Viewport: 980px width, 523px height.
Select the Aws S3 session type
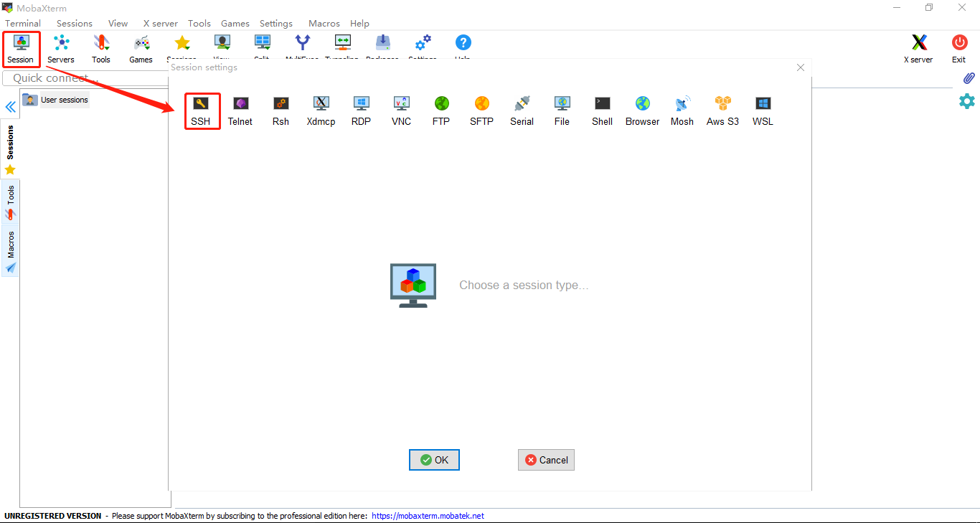tap(722, 111)
